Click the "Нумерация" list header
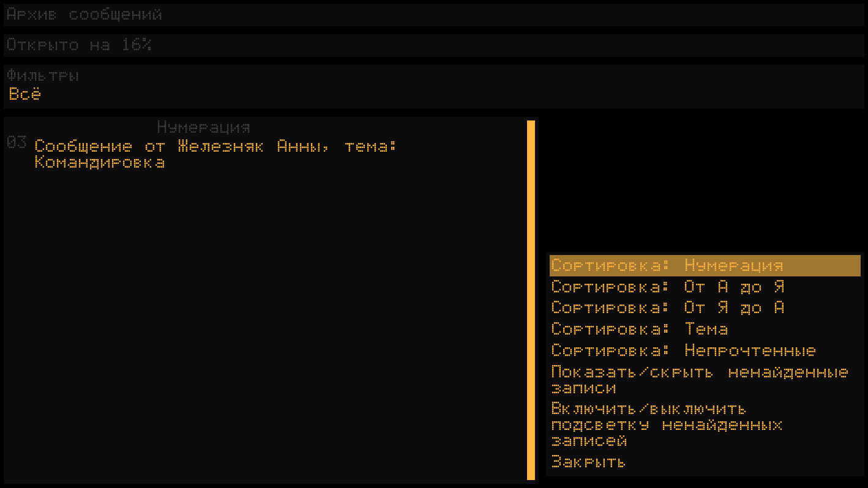 203,127
